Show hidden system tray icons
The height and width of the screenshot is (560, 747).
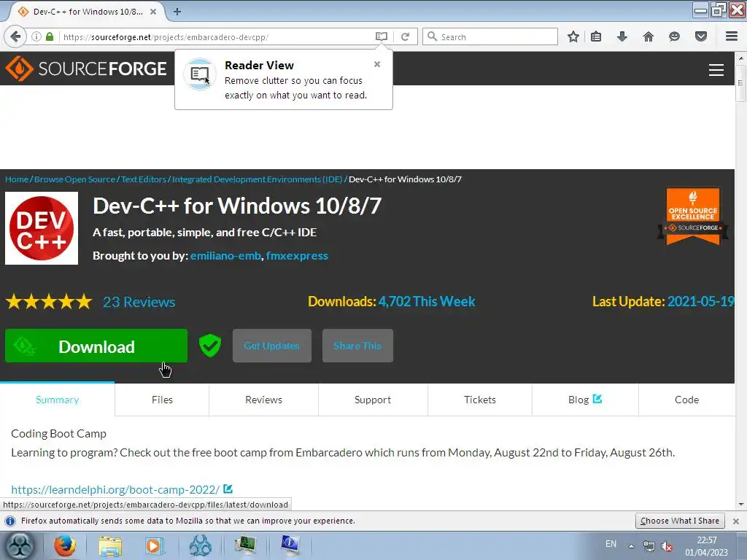pos(631,546)
